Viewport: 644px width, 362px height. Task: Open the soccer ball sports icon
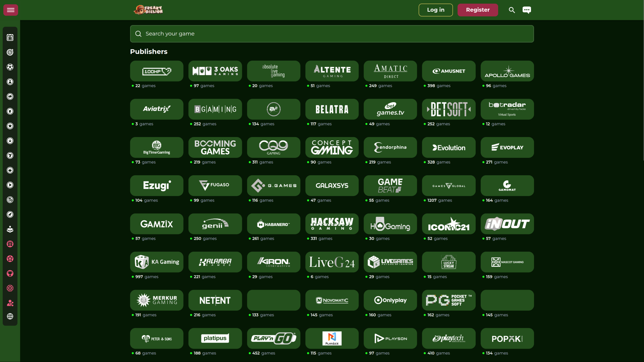pos(10,67)
